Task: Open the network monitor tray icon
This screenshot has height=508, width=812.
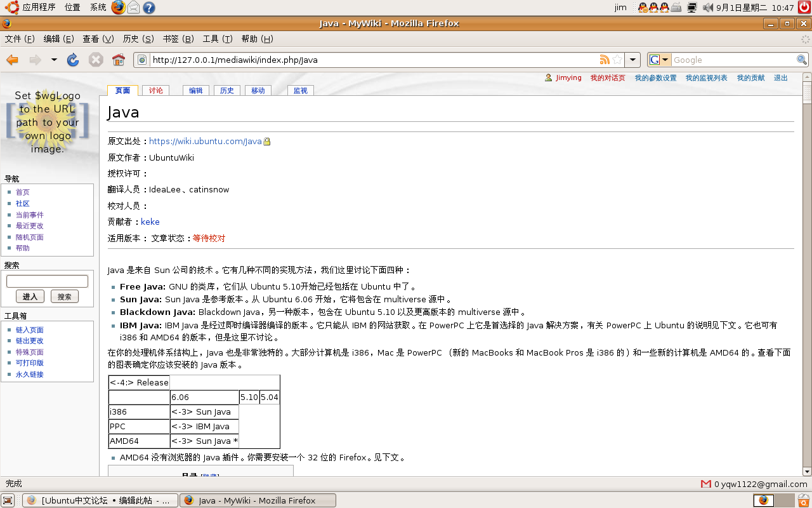Action: 691,8
